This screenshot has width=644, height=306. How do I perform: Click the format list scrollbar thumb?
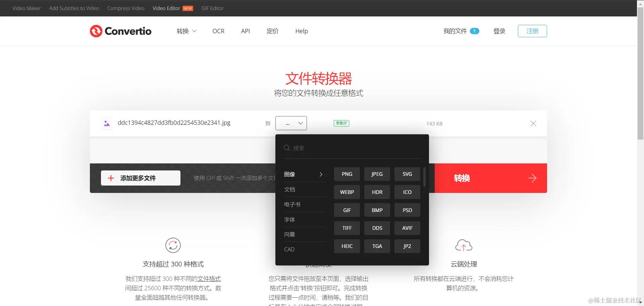click(424, 177)
